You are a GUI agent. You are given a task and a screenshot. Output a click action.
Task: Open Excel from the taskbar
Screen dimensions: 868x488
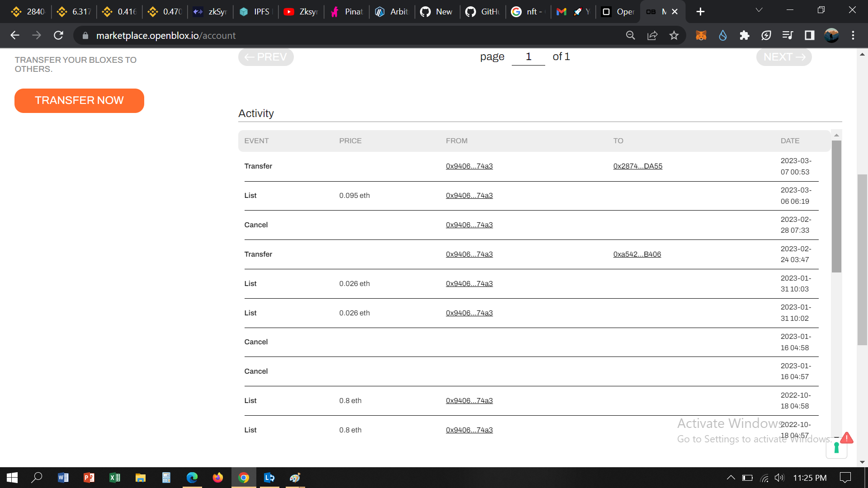tap(115, 478)
